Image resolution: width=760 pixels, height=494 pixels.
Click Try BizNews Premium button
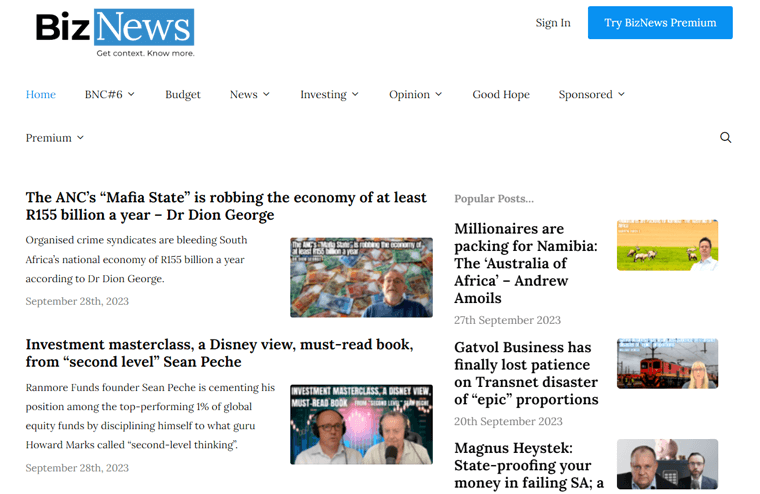(660, 23)
